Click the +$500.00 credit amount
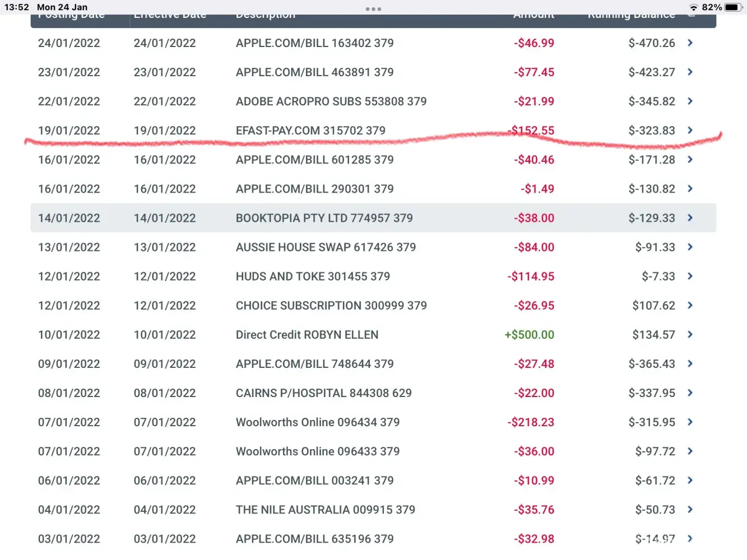The width and height of the screenshot is (747, 560). [x=529, y=335]
